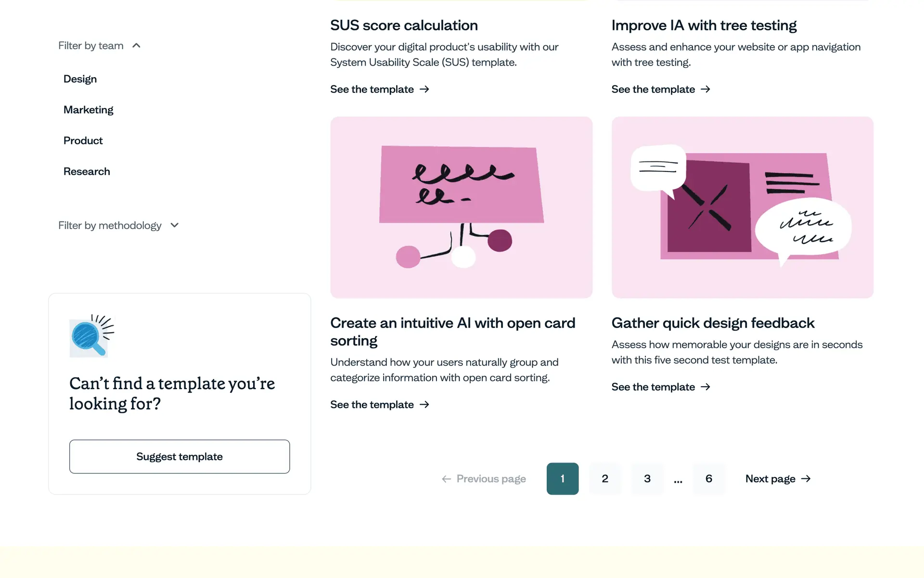The height and width of the screenshot is (578, 924).
Task: Click the Previous page left arrow
Action: pos(447,479)
